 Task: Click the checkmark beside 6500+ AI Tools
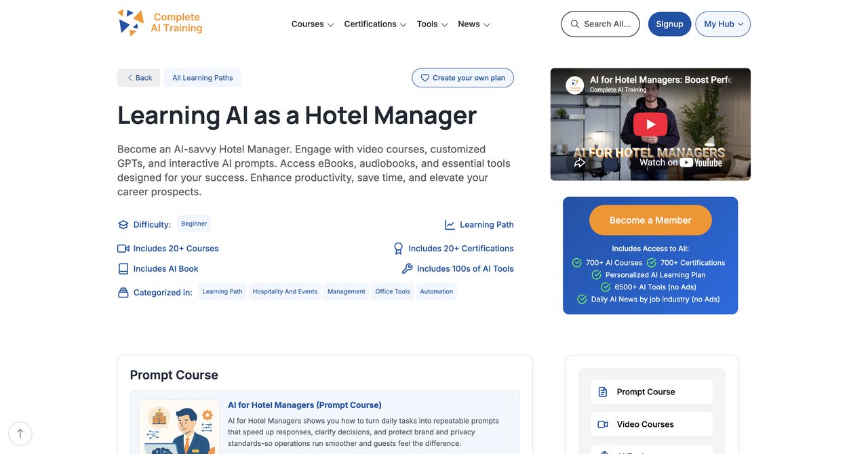(606, 287)
